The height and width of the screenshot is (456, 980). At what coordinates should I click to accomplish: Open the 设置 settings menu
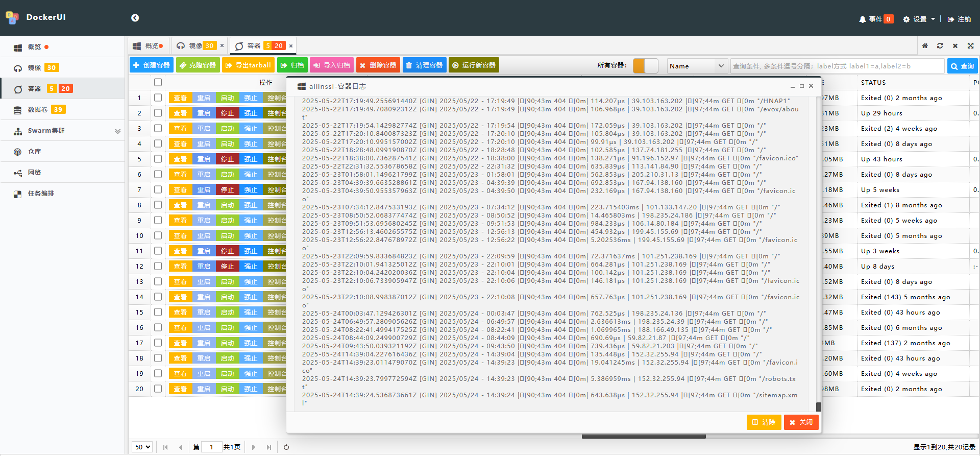point(919,19)
